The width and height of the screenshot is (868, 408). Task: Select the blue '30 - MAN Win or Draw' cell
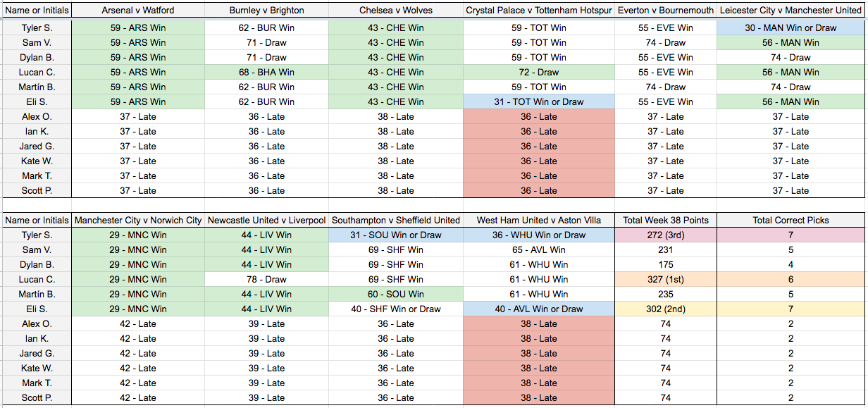(790, 27)
